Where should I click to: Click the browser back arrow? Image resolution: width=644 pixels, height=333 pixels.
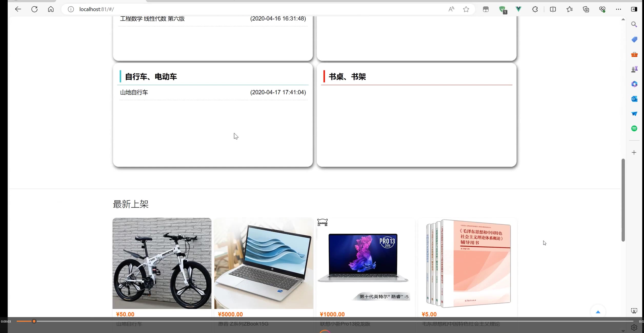[x=18, y=9]
